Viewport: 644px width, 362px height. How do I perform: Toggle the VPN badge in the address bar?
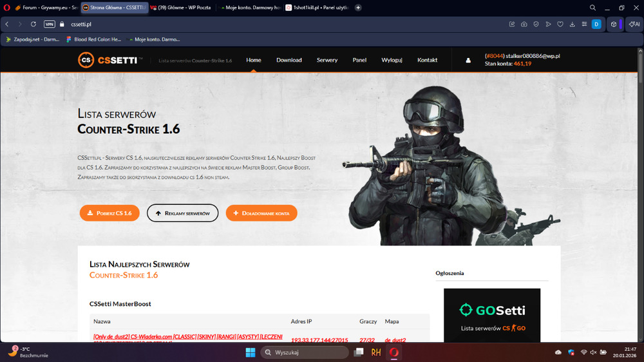[x=50, y=24]
